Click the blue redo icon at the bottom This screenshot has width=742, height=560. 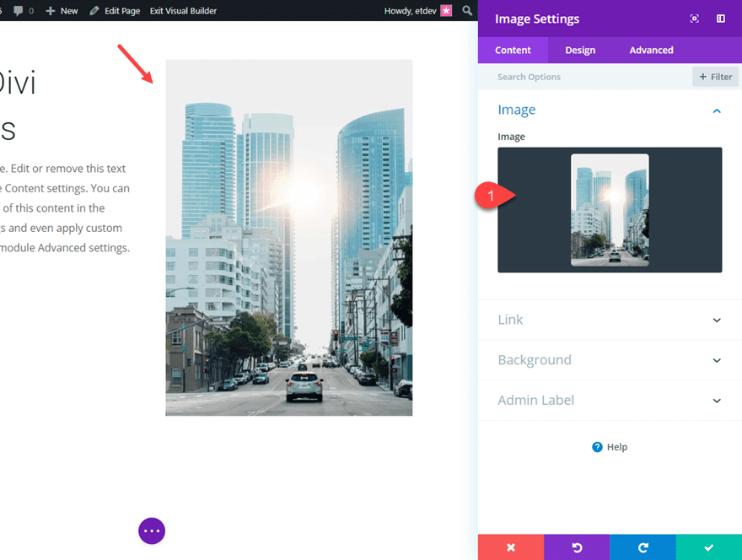tap(643, 547)
